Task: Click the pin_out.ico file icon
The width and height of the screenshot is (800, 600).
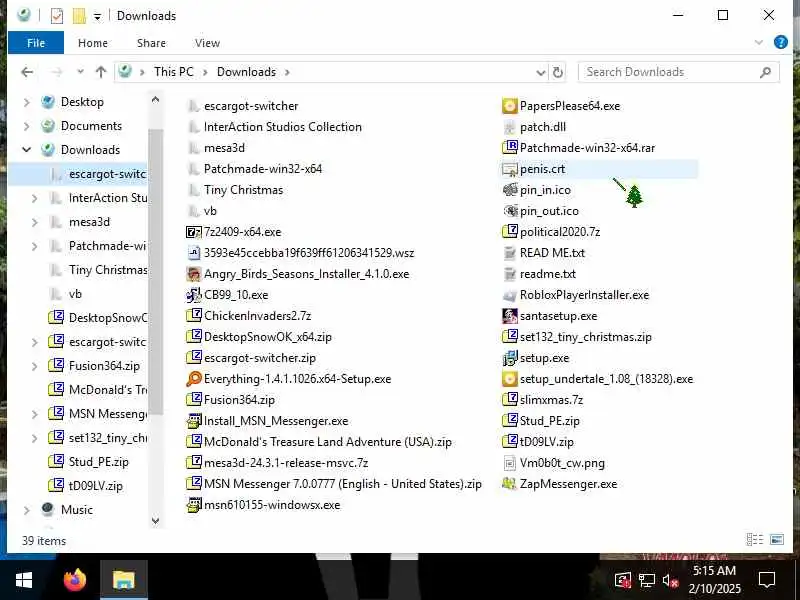Action: click(x=509, y=211)
